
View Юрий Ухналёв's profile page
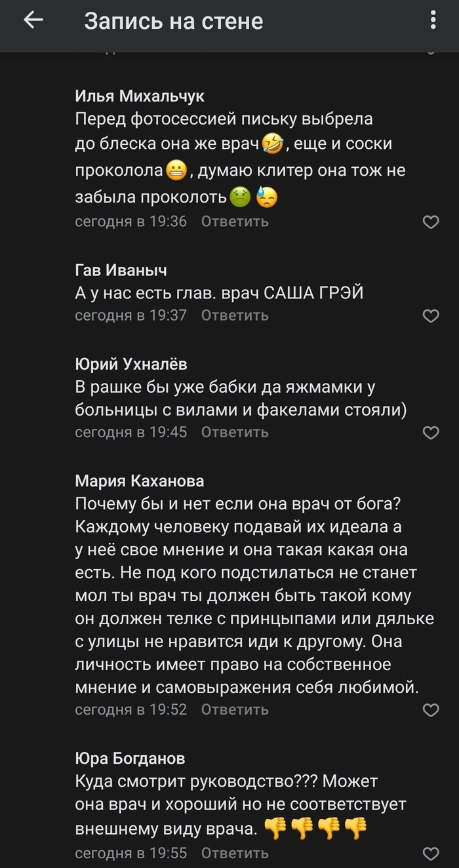(x=131, y=364)
